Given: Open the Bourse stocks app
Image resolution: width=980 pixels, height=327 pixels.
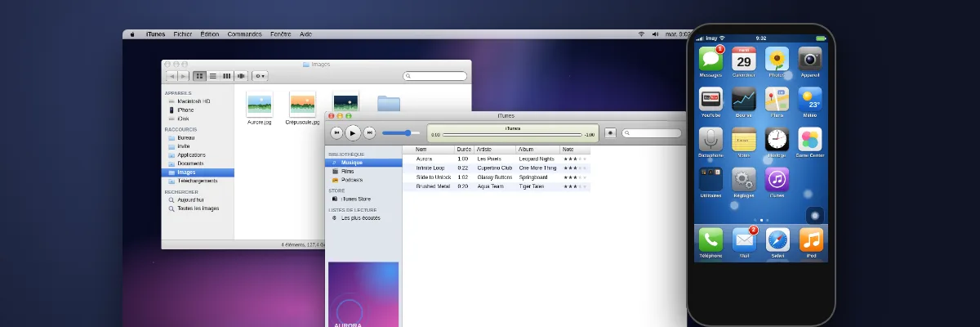Looking at the screenshot, I should (x=743, y=99).
